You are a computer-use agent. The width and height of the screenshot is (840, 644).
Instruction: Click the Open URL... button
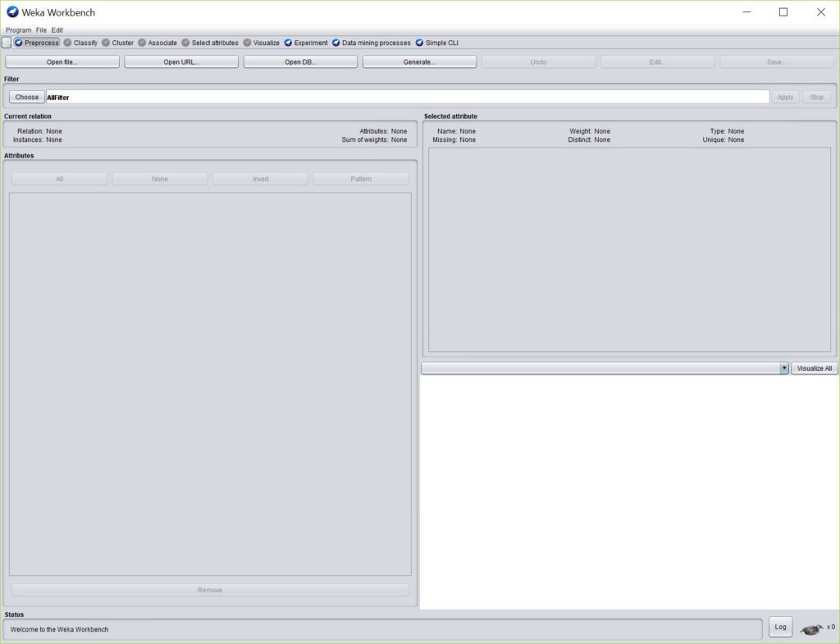point(181,62)
